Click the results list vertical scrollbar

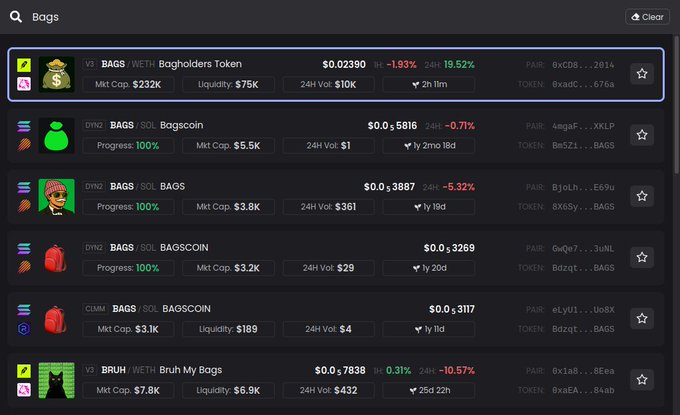pos(677,104)
